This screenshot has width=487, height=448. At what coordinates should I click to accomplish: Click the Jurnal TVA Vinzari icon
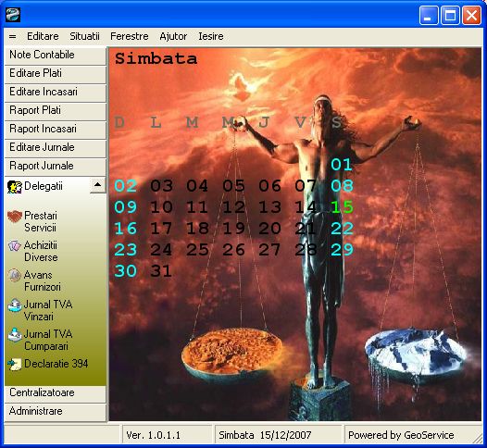point(14,305)
